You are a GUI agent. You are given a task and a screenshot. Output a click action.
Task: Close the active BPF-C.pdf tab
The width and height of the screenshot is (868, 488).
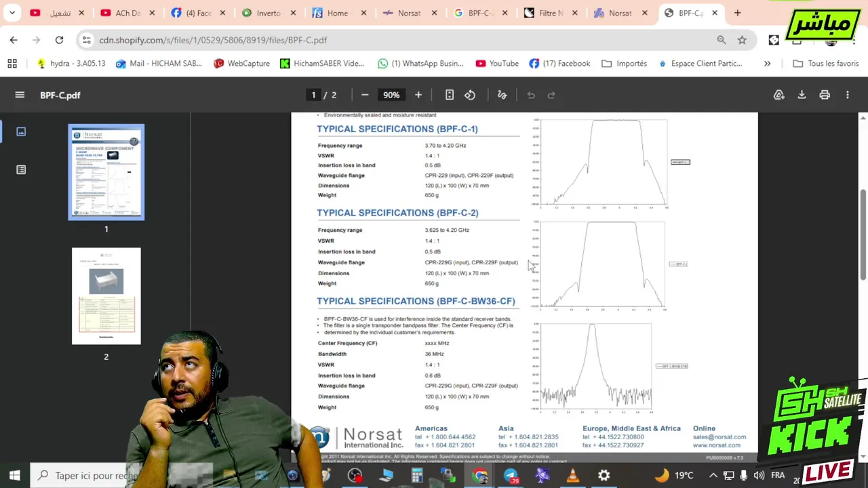(715, 13)
